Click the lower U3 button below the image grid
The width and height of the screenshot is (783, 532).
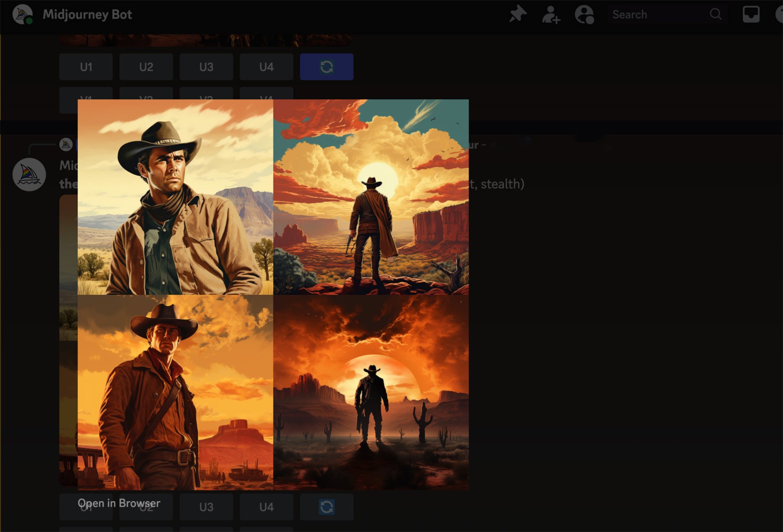click(206, 507)
